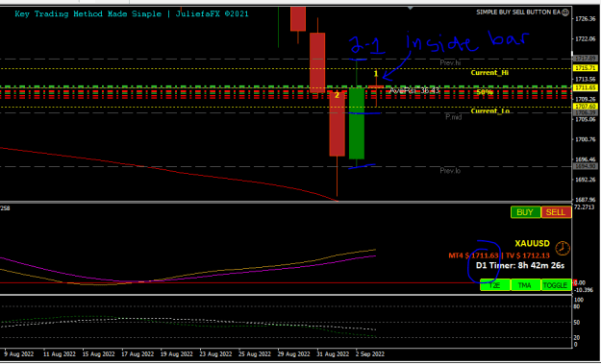Click the -10.396 indicator scale value
601x364 pixels.
click(x=585, y=290)
